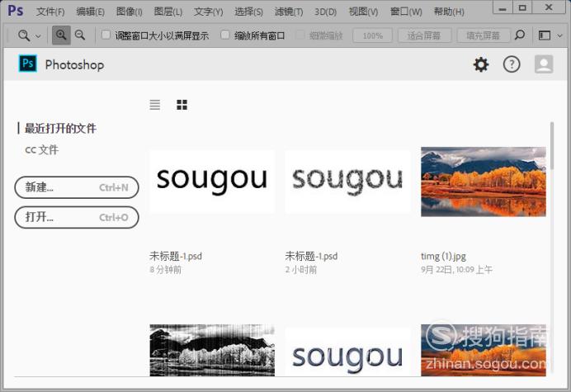Click the user profile avatar icon
The height and width of the screenshot is (392, 571).
tap(544, 64)
